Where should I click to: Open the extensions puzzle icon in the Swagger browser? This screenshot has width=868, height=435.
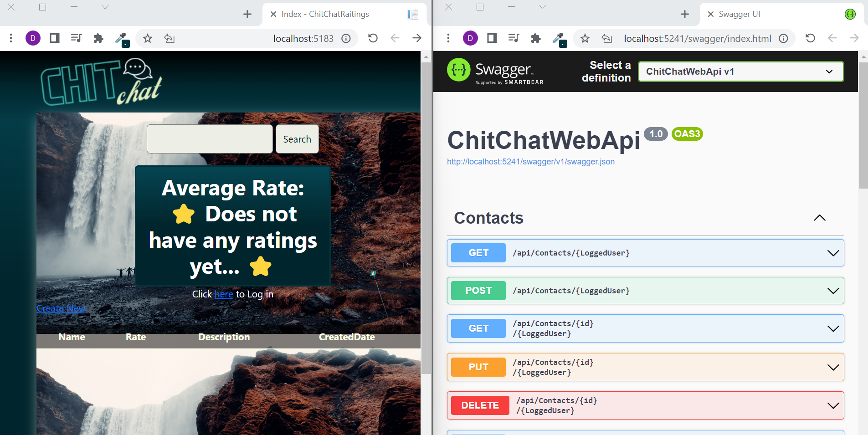[x=536, y=38]
